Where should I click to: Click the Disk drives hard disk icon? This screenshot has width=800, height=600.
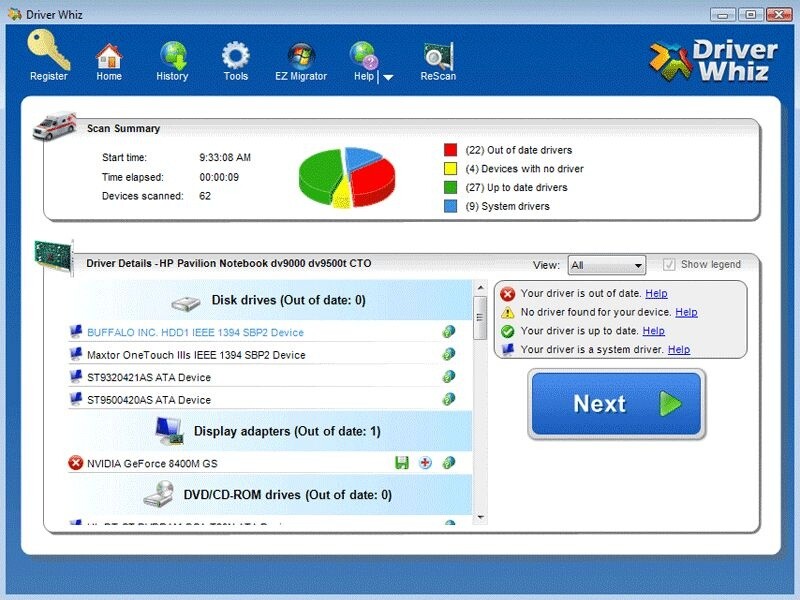point(186,303)
